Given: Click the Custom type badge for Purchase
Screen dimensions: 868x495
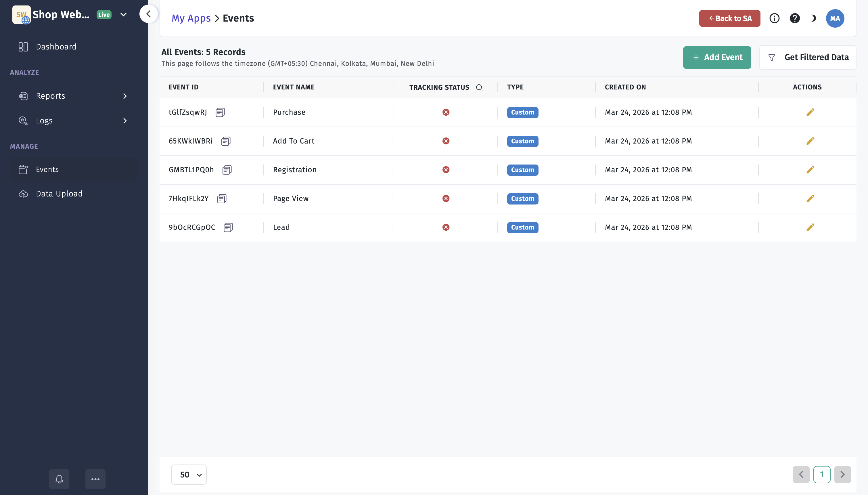Looking at the screenshot, I should coord(522,112).
